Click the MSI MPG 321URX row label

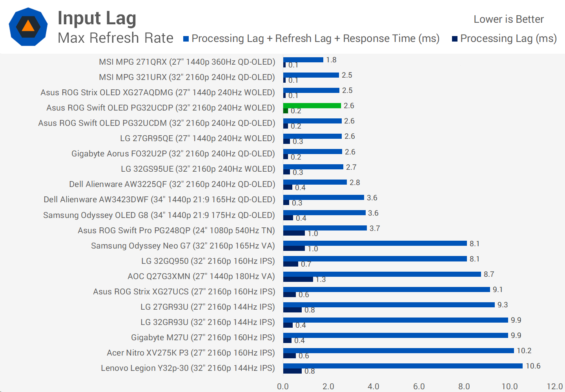tap(187, 77)
